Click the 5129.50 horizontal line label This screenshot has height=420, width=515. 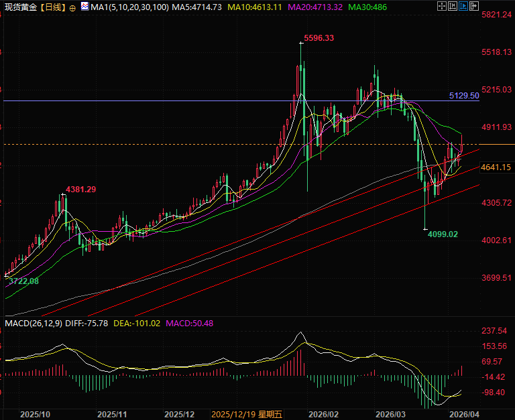tap(464, 96)
